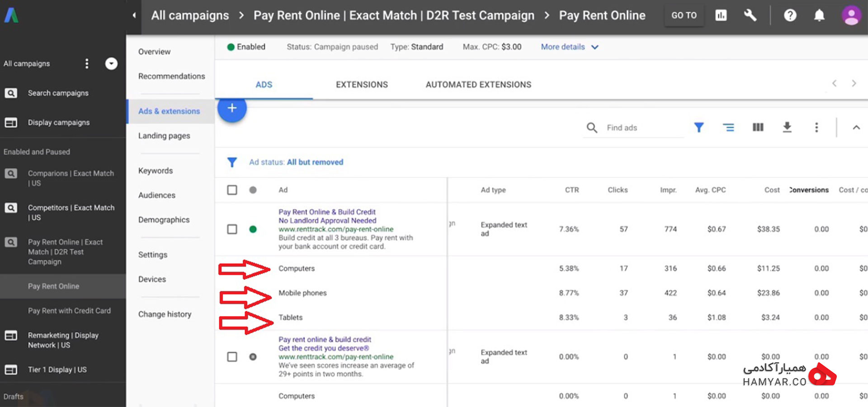868x407 pixels.
Task: Sort by the Impr. column header
Action: point(668,190)
